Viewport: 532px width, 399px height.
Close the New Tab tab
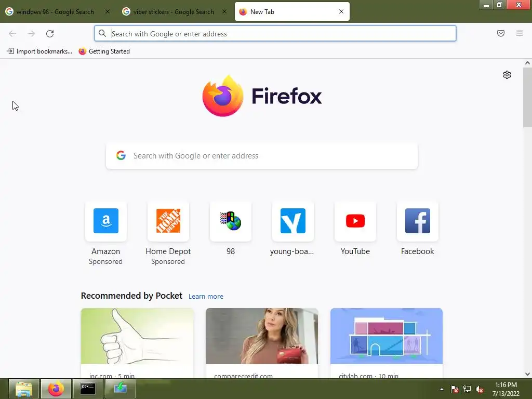[x=341, y=11]
